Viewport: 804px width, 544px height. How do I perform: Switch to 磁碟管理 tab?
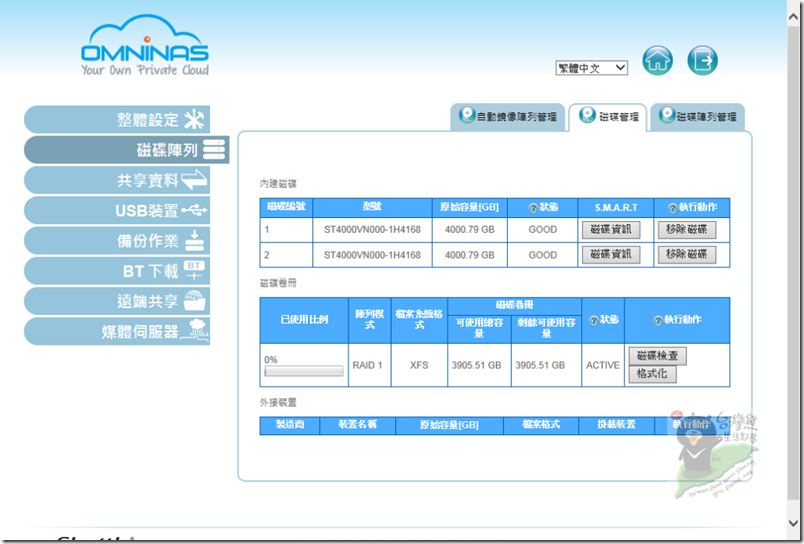pos(608,117)
